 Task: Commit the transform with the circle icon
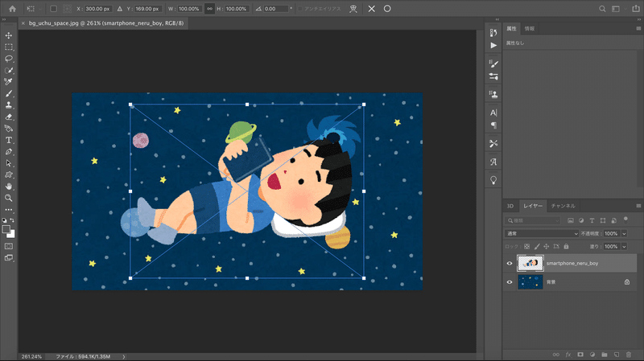(x=387, y=9)
